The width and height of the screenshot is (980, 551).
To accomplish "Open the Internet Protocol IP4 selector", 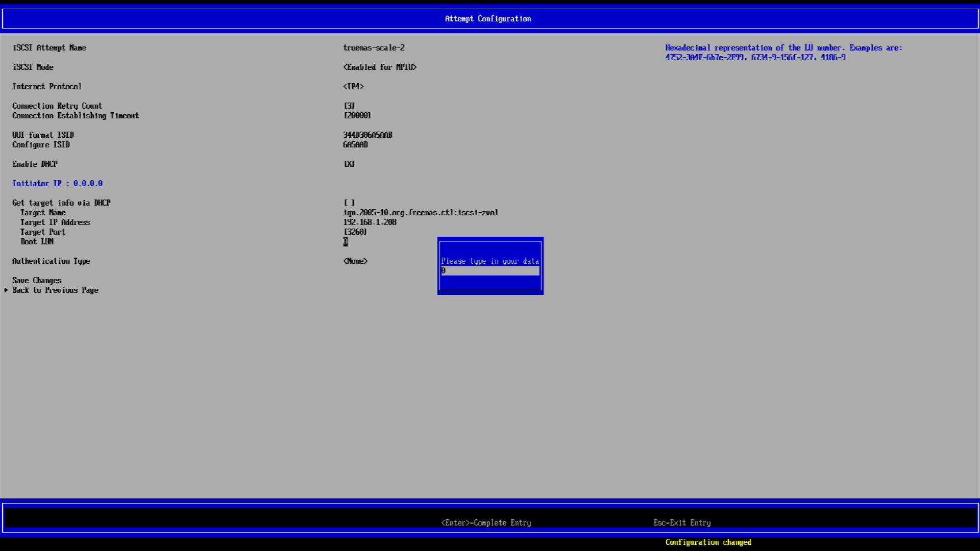I will click(x=353, y=86).
